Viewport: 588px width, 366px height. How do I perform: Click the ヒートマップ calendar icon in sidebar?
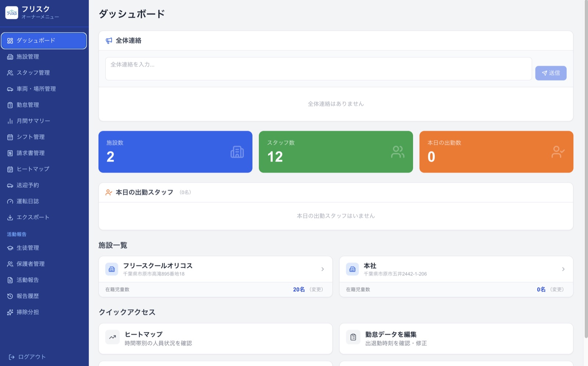[x=10, y=169]
